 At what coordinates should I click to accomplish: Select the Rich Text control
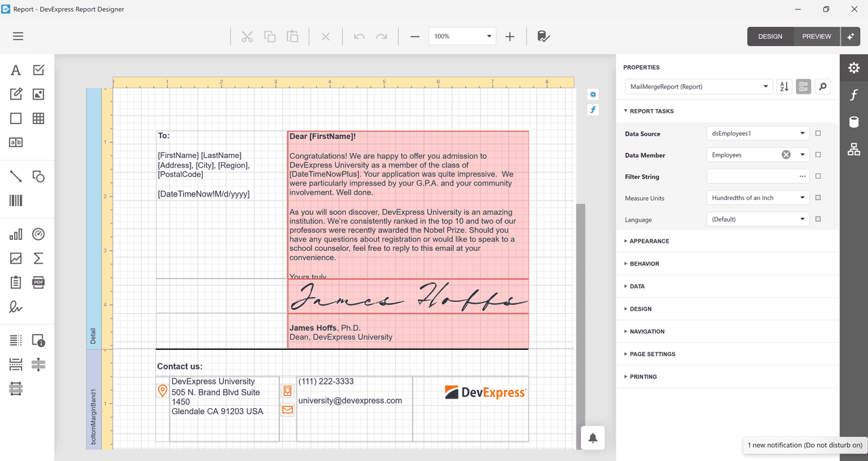[x=16, y=94]
